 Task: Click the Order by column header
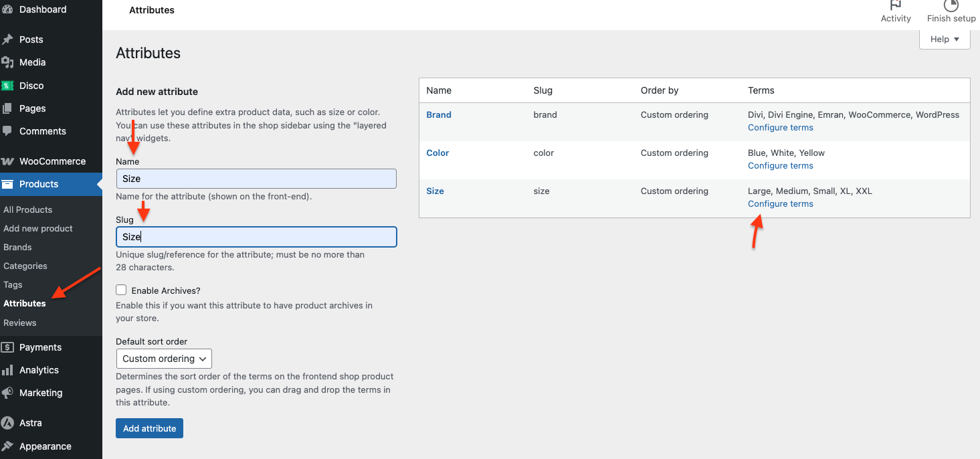[660, 90]
